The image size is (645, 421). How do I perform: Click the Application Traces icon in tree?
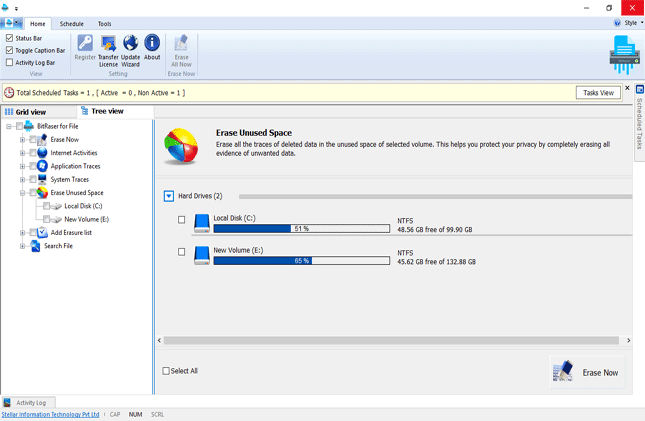click(42, 166)
